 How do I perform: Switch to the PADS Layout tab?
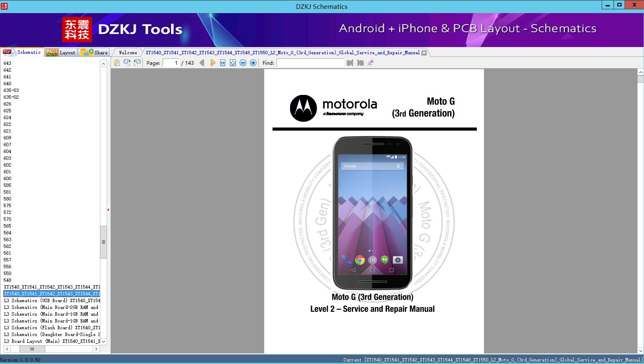[61, 52]
